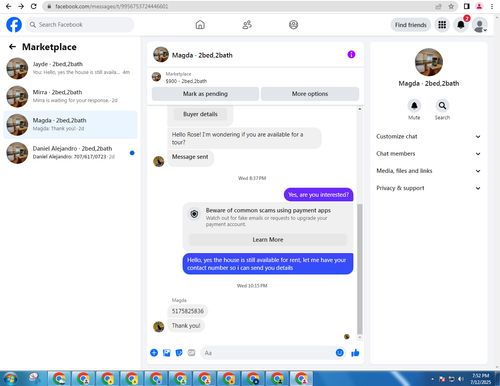Screen dimensions: 500x386
Task: Mute the Magda conversation bell
Action: coord(414,106)
